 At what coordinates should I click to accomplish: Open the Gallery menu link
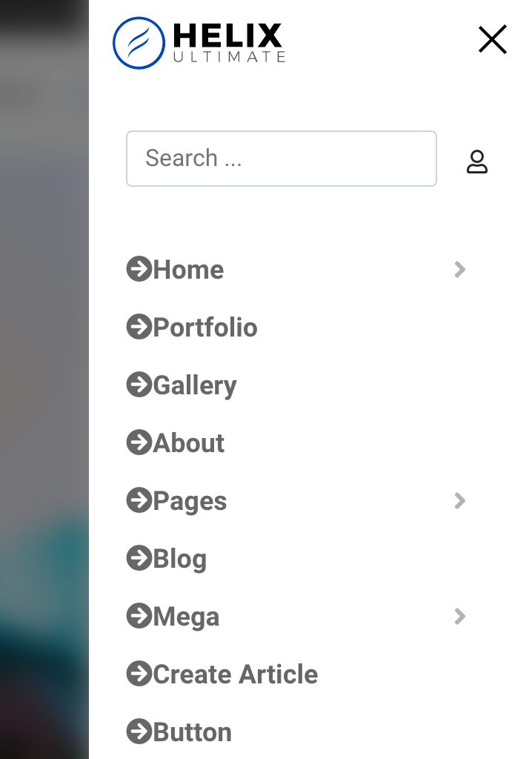coord(195,385)
